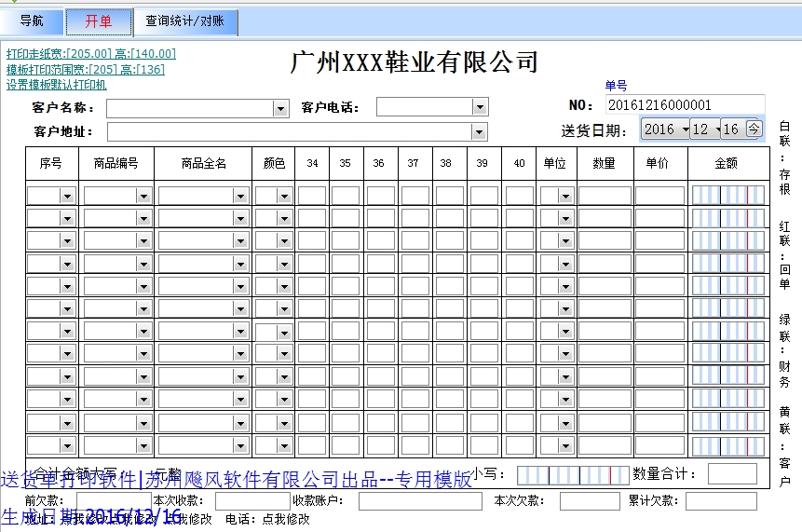Viewport: 802px width, 532px height.
Task: Click the 设置模板默认打印机 link
Action: point(56,85)
